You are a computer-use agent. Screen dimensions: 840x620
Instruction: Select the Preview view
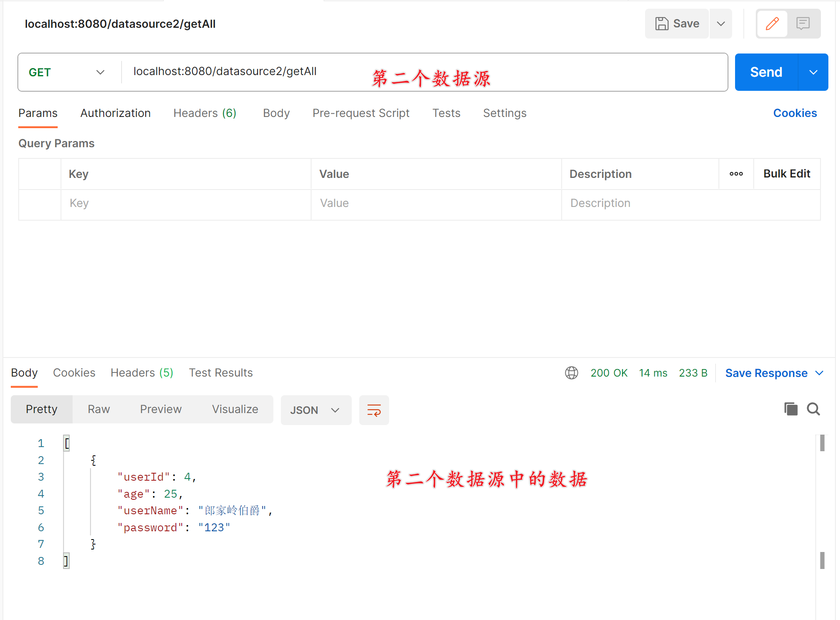pos(161,409)
